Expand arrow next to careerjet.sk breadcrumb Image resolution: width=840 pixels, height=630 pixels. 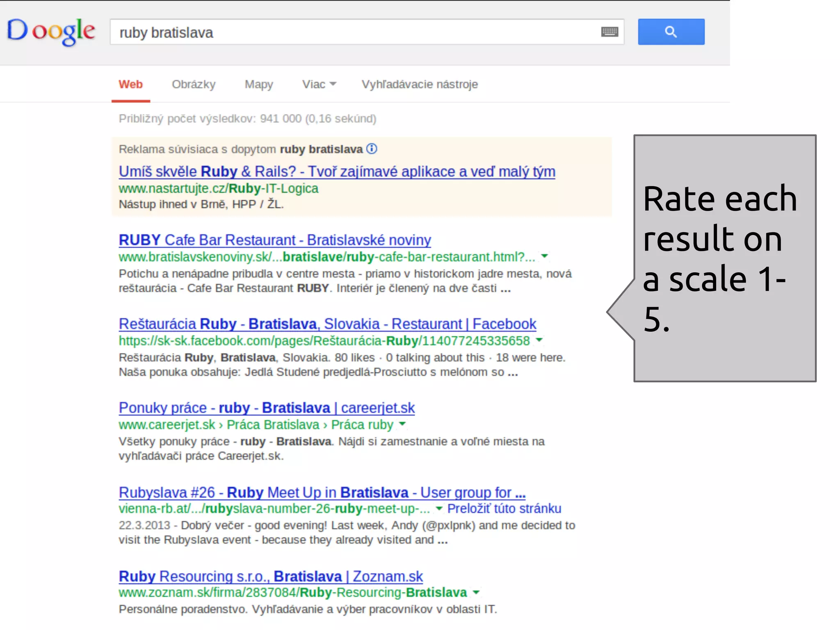coord(402,424)
